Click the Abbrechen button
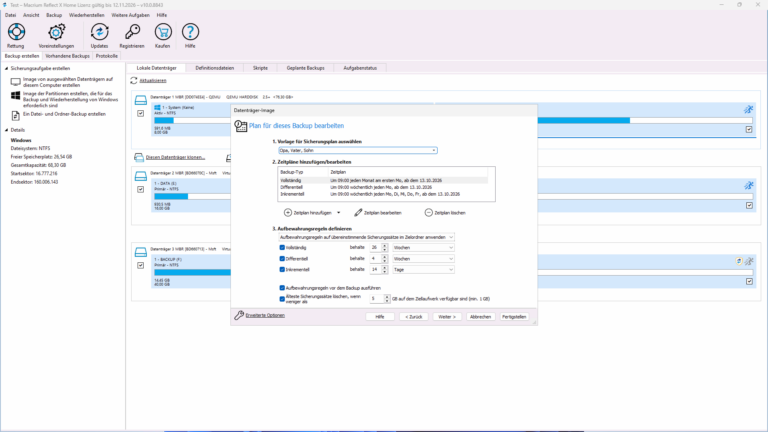Image resolution: width=768 pixels, height=432 pixels. click(x=480, y=317)
